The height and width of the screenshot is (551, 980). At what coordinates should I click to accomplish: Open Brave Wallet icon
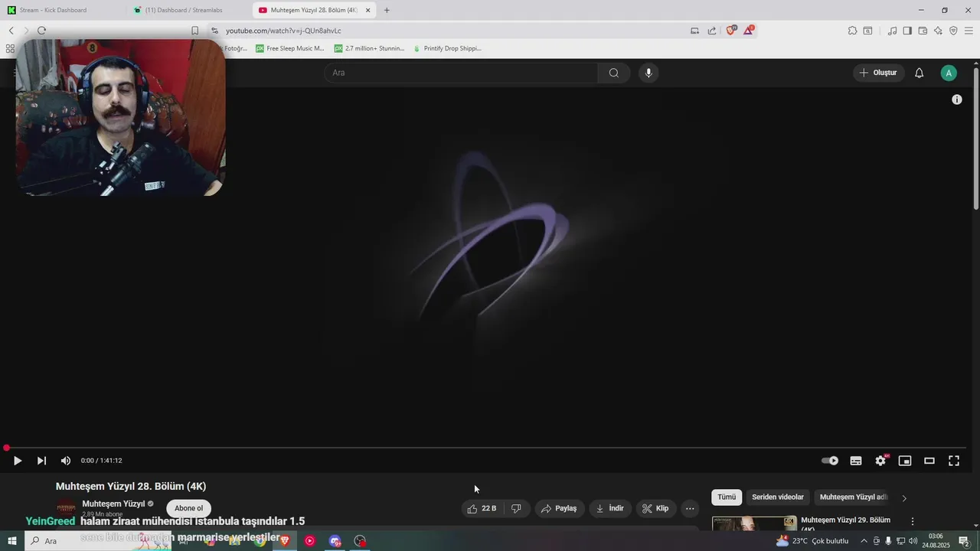pyautogui.click(x=923, y=31)
